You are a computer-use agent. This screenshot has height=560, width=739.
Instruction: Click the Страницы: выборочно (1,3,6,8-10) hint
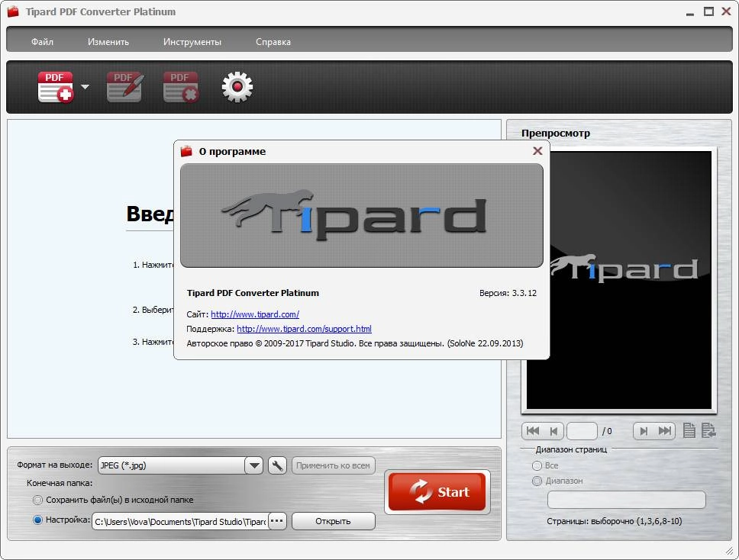point(614,521)
